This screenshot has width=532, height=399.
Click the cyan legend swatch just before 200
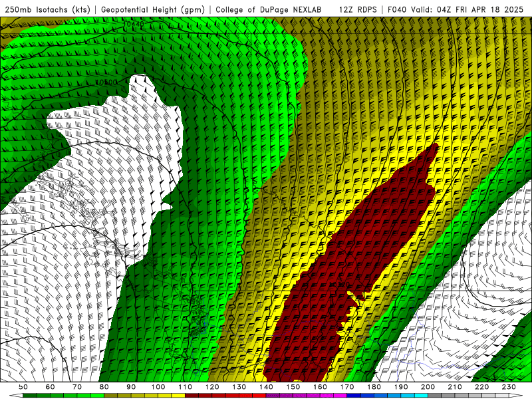[x=421, y=396]
